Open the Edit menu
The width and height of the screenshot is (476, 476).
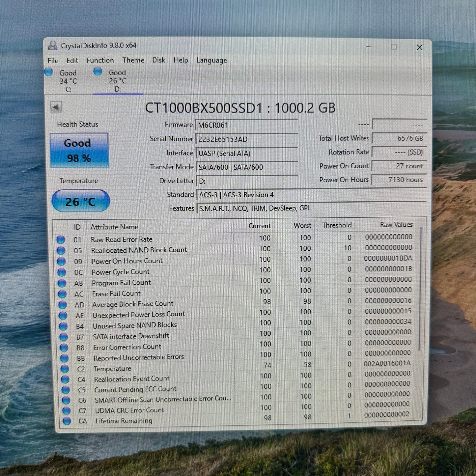click(x=72, y=60)
